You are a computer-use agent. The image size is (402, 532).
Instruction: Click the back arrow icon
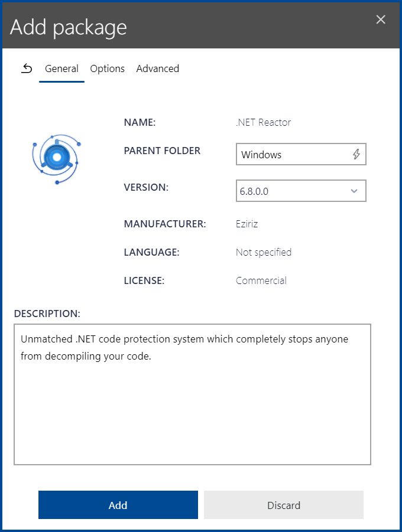[x=27, y=68]
